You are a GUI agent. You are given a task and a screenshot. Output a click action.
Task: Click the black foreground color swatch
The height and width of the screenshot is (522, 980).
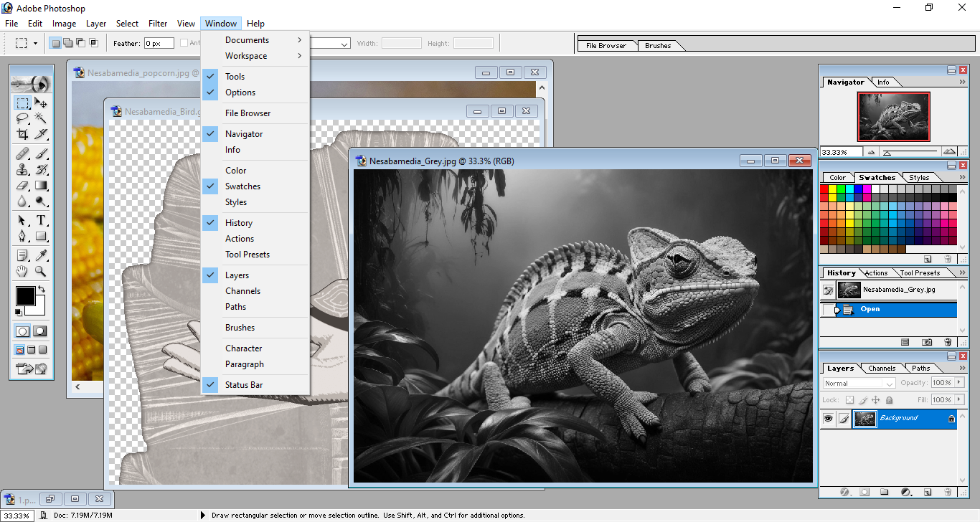[x=25, y=295]
